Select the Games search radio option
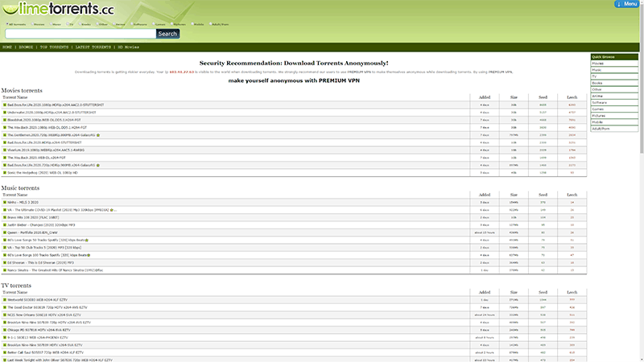644x362 pixels. click(x=154, y=24)
